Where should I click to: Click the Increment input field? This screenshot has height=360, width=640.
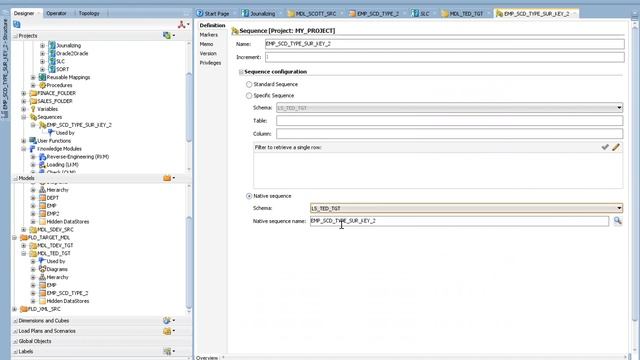pyautogui.click(x=444, y=57)
